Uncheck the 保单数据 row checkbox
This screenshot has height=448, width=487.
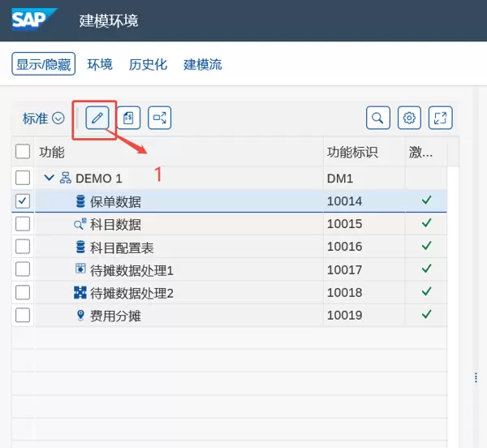tap(23, 200)
